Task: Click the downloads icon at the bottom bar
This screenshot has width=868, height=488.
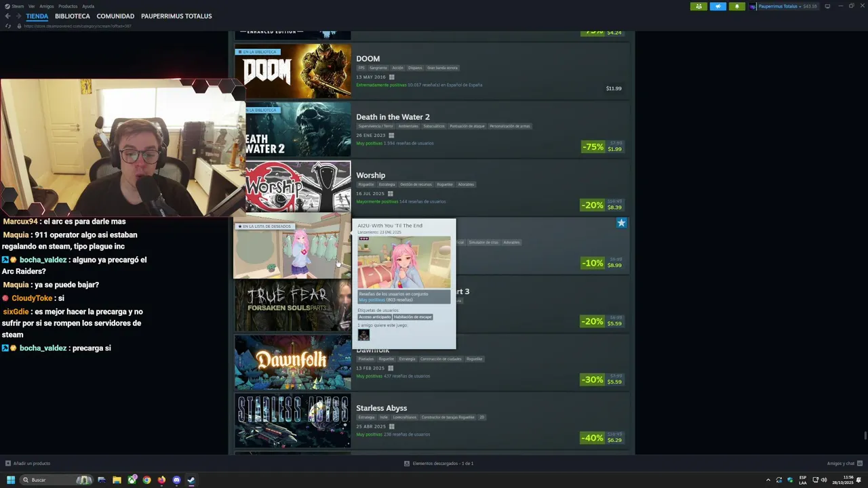Action: [x=407, y=464]
